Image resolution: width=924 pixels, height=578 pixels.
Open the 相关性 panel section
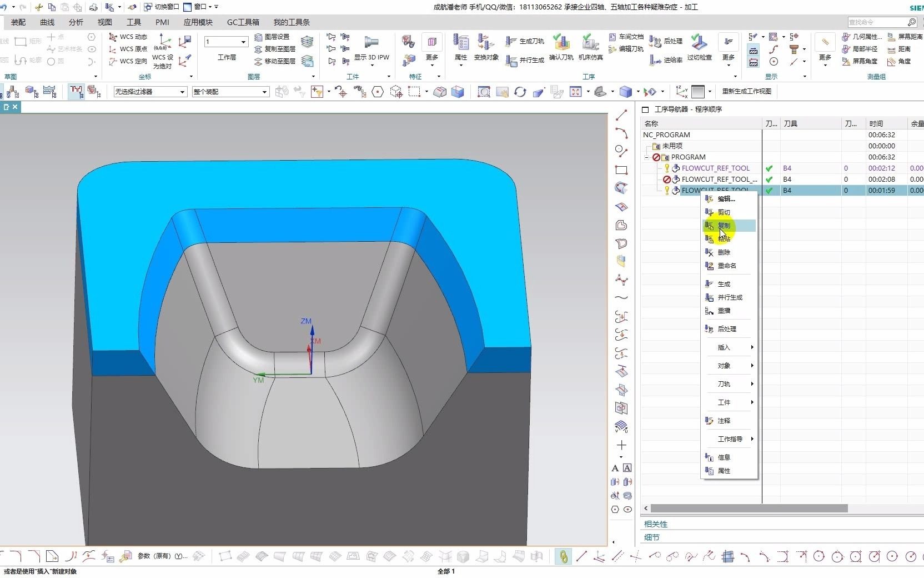point(656,524)
